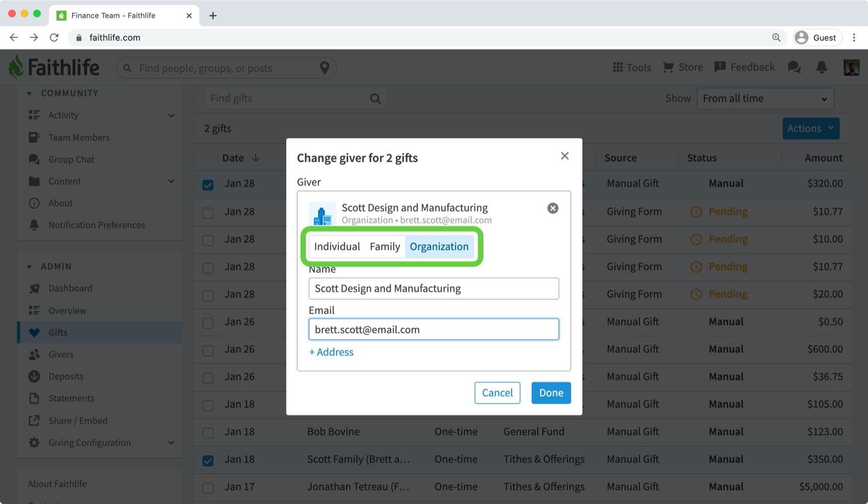868x504 pixels.
Task: Check the Jan 26 $600.00 gift checkbox
Action: pos(208,350)
